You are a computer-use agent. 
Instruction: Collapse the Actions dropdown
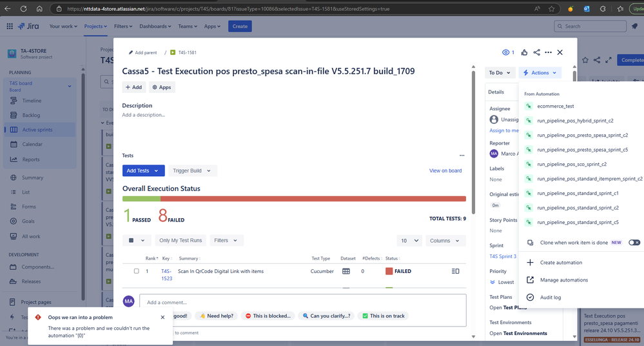click(540, 73)
